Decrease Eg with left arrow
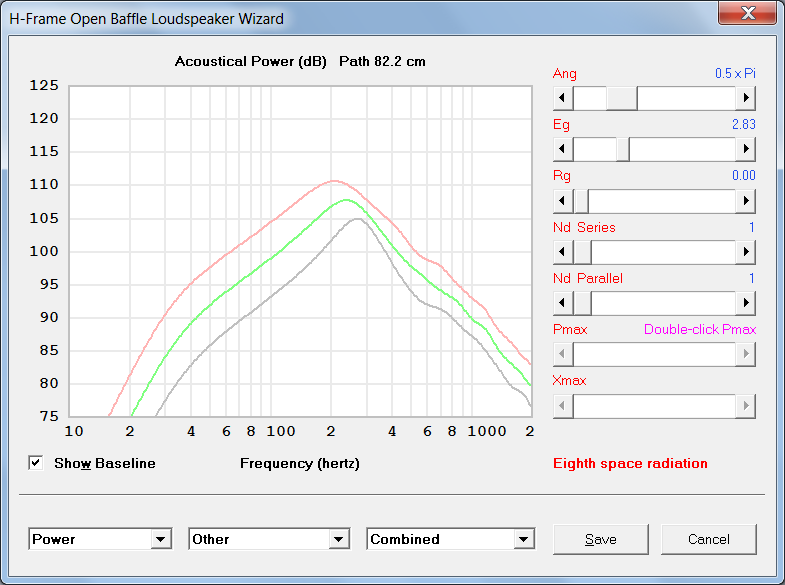785x585 pixels. (x=563, y=149)
